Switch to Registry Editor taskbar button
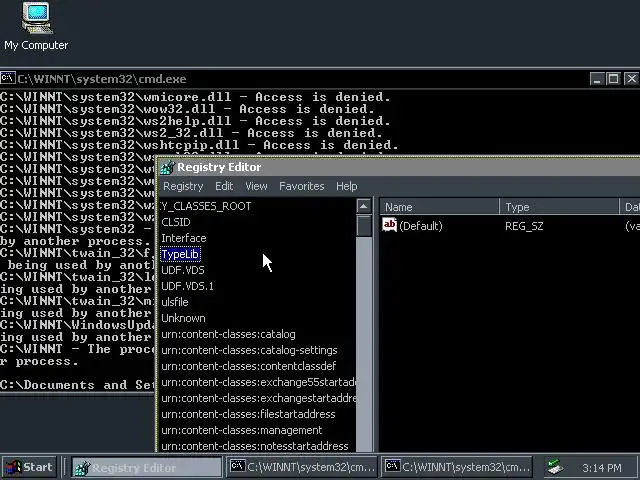This screenshot has width=640, height=480. (147, 467)
